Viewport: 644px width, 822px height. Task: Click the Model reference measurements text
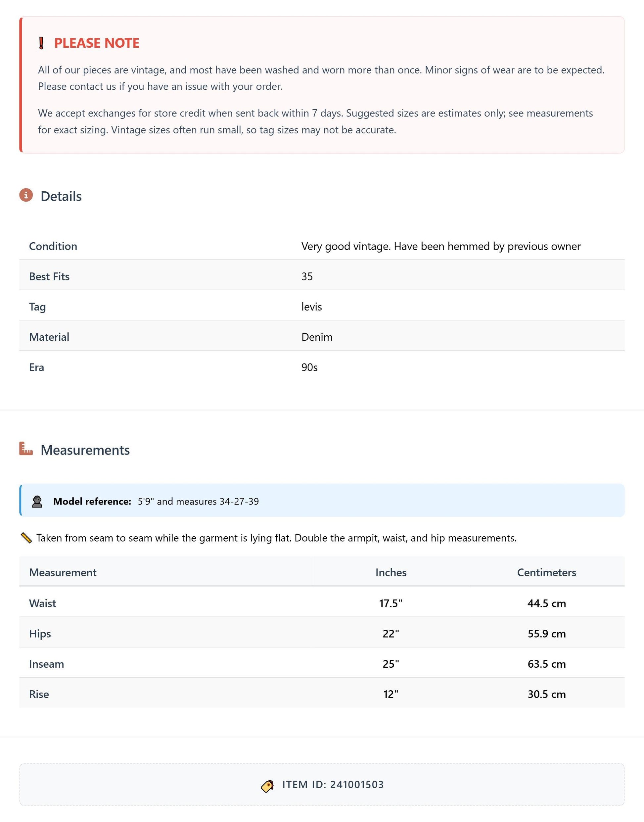(198, 501)
